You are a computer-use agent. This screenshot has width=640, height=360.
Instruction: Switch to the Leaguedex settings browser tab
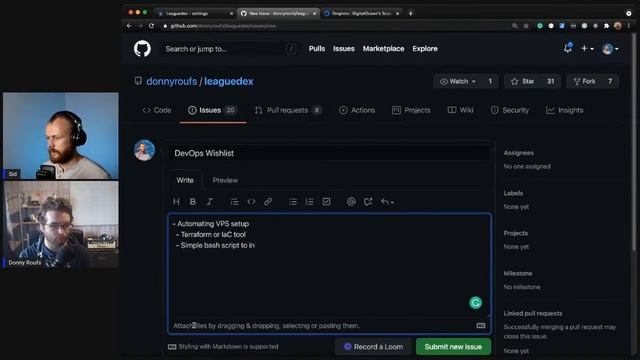click(195, 13)
